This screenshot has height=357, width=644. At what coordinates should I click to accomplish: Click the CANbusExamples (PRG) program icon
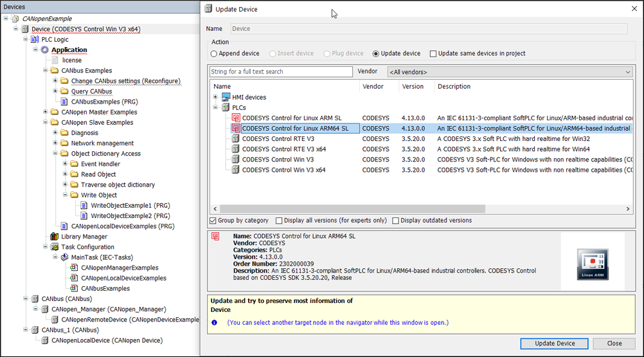click(64, 102)
